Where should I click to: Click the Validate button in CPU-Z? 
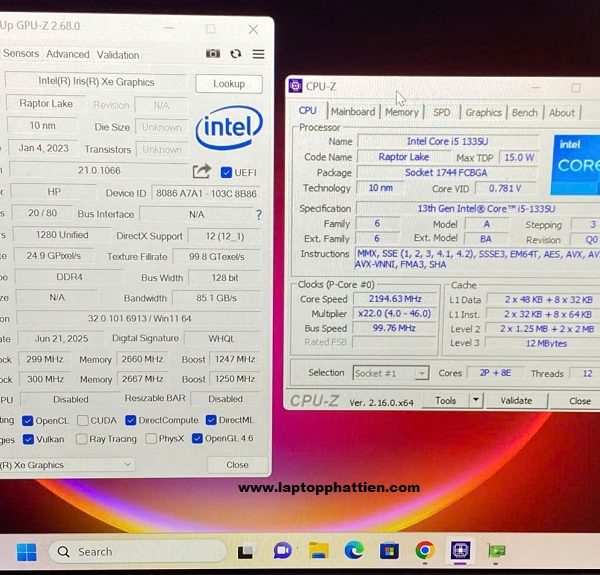click(516, 401)
